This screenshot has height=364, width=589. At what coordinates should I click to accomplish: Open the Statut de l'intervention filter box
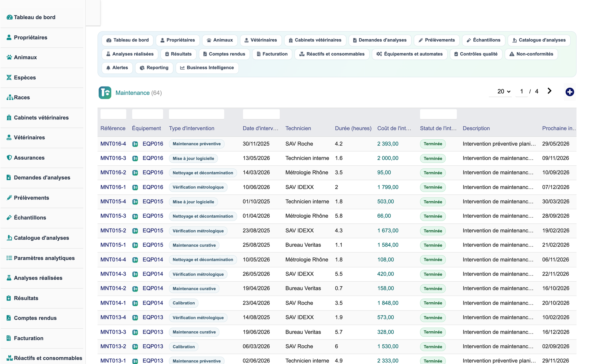(x=438, y=114)
